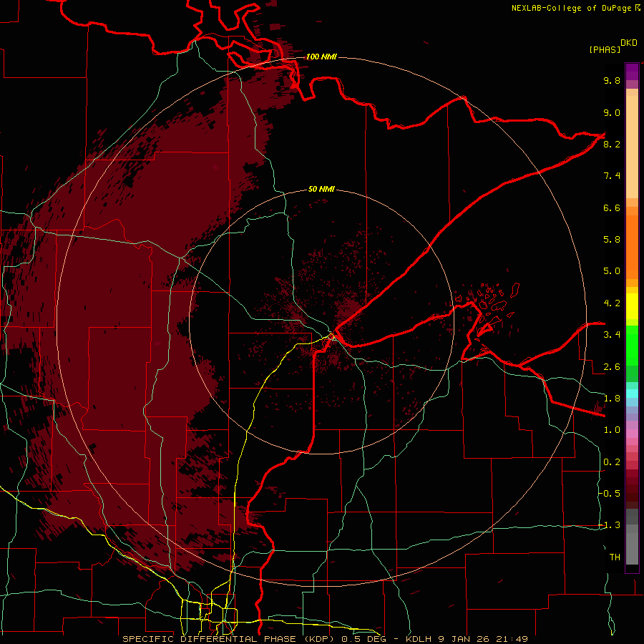Click the 100 NMI range ring label

point(321,57)
